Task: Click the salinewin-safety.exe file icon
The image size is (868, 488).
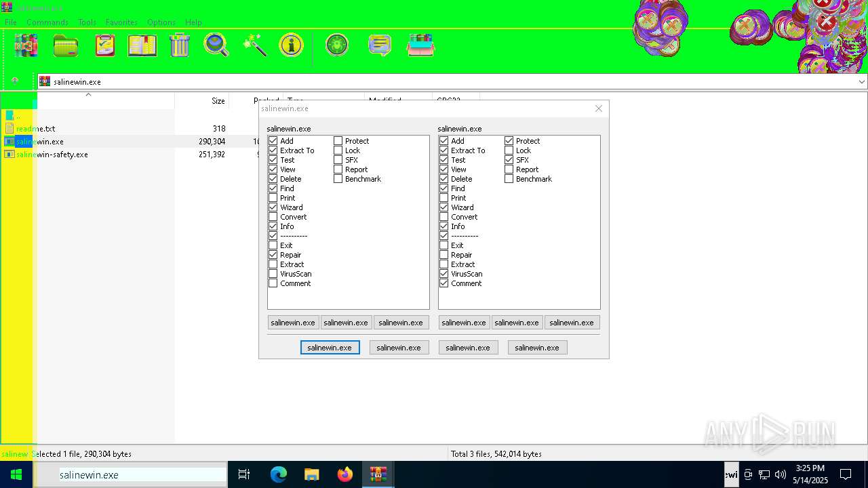Action: tap(9, 154)
